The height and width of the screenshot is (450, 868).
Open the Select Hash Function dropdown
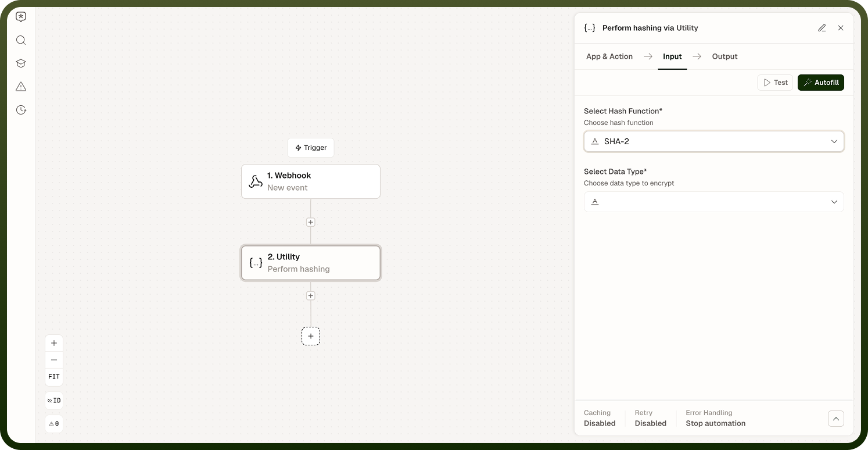713,141
